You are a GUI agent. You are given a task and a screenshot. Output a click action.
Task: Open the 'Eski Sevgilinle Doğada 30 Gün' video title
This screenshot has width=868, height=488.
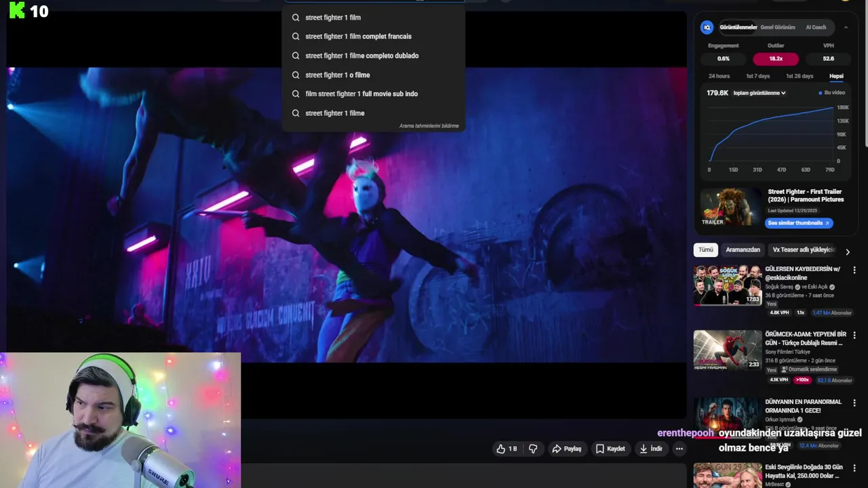click(x=804, y=472)
